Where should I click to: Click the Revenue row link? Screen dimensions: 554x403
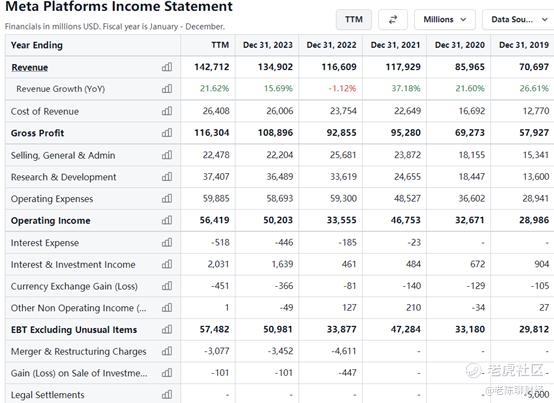(30, 67)
